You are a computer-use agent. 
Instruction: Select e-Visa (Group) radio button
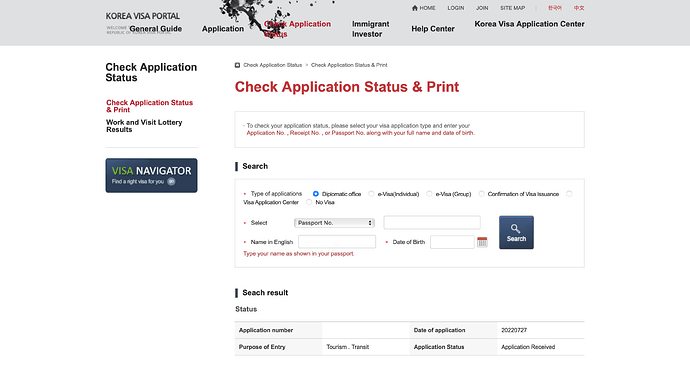click(429, 194)
